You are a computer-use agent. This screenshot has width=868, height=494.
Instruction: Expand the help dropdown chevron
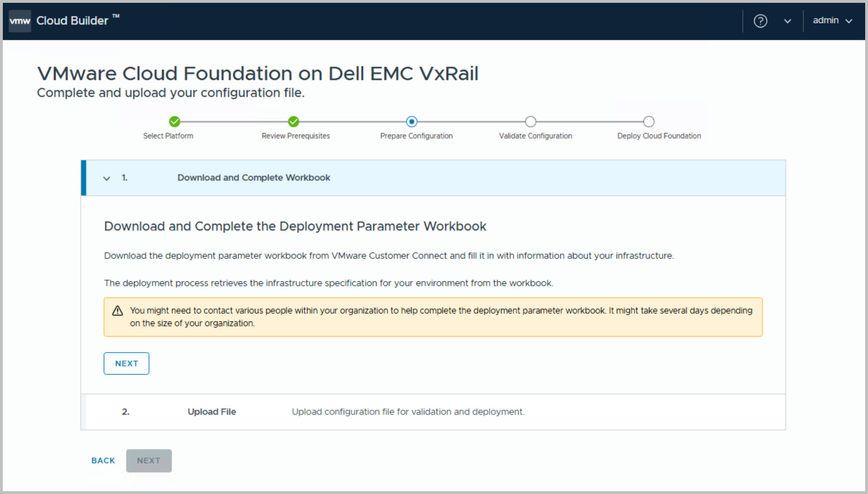coord(787,21)
